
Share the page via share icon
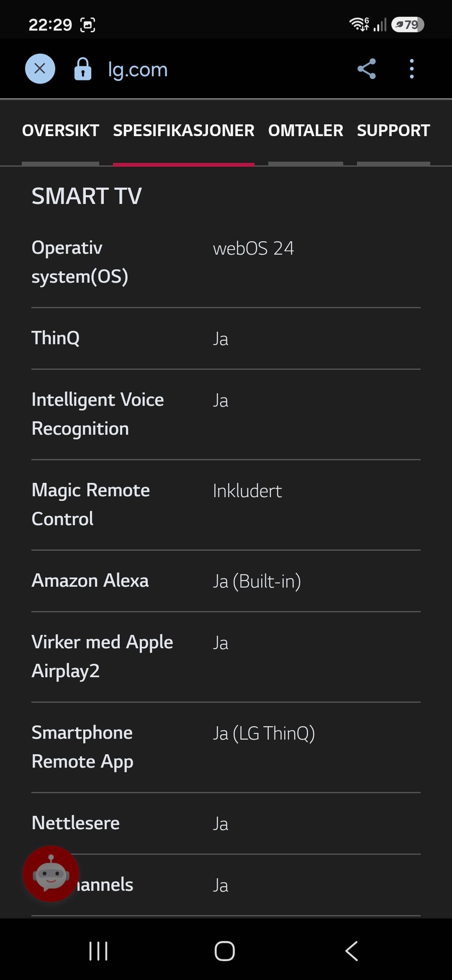(x=366, y=69)
